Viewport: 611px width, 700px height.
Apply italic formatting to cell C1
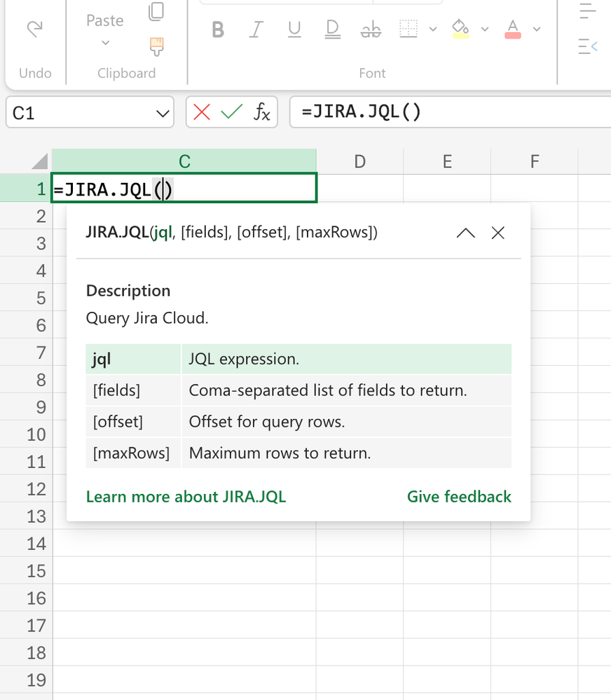pyautogui.click(x=256, y=29)
